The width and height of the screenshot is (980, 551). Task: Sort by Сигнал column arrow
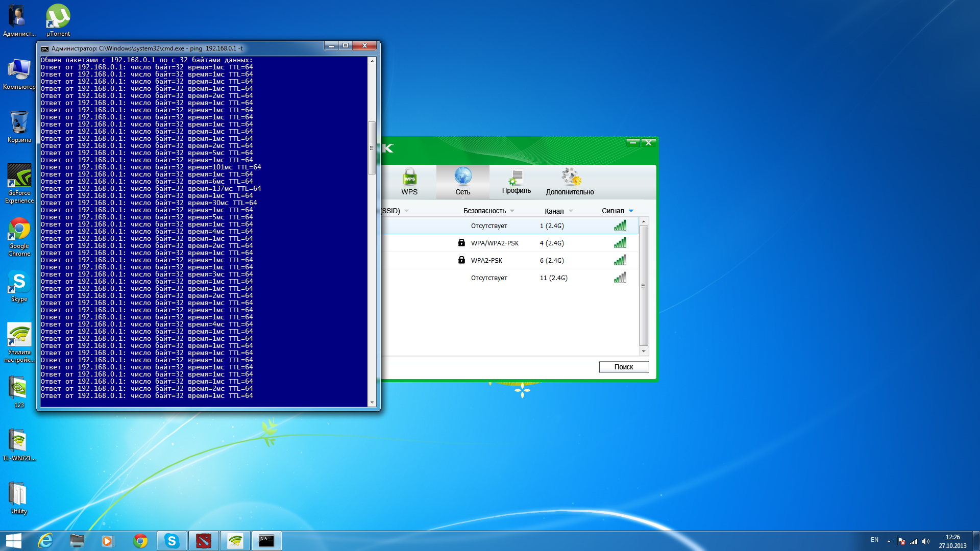(631, 211)
